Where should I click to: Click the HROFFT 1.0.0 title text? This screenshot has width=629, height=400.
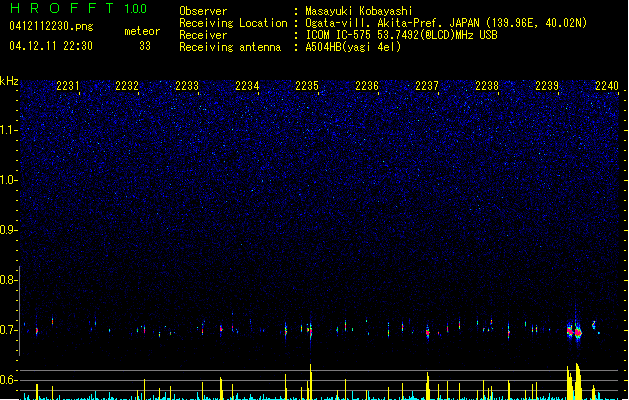click(79, 8)
